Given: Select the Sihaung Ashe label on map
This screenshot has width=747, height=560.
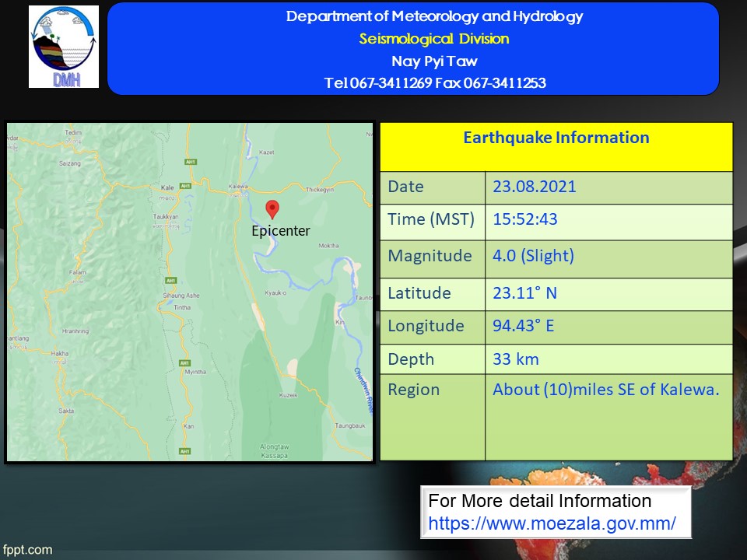Looking at the screenshot, I should [181, 296].
